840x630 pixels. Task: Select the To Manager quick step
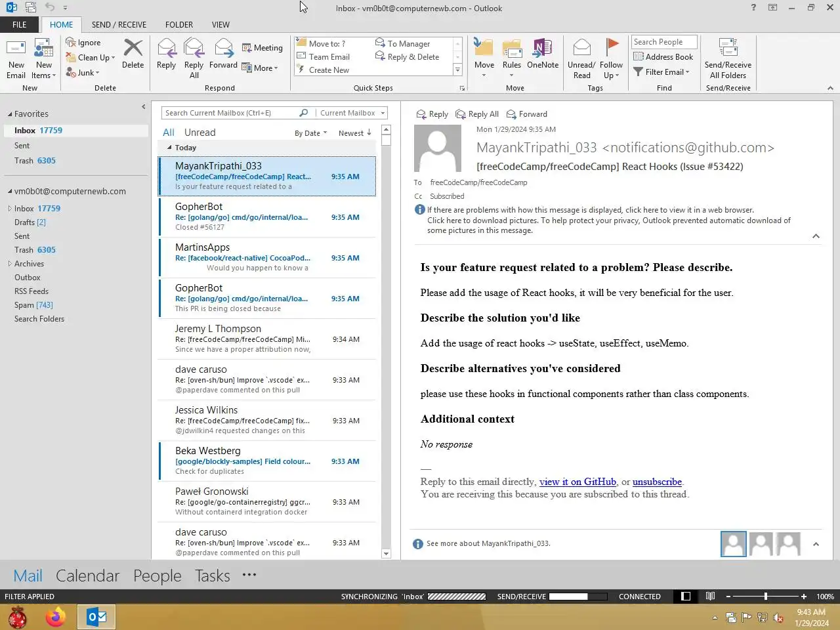point(402,43)
